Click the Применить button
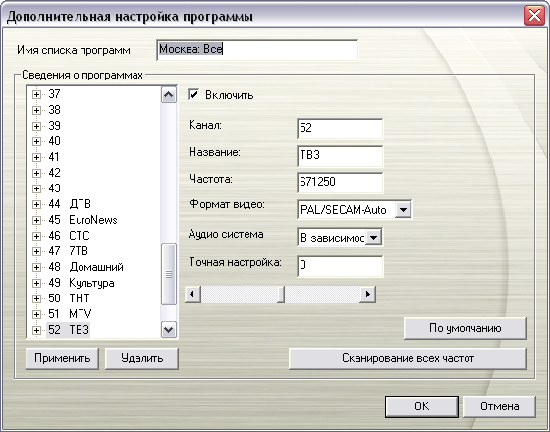The height and width of the screenshot is (432, 550). click(x=62, y=358)
